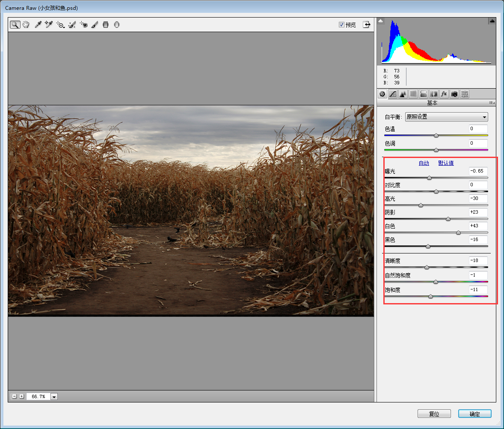Click the 色温 value field
This screenshot has width=504, height=429.
pyautogui.click(x=478, y=128)
